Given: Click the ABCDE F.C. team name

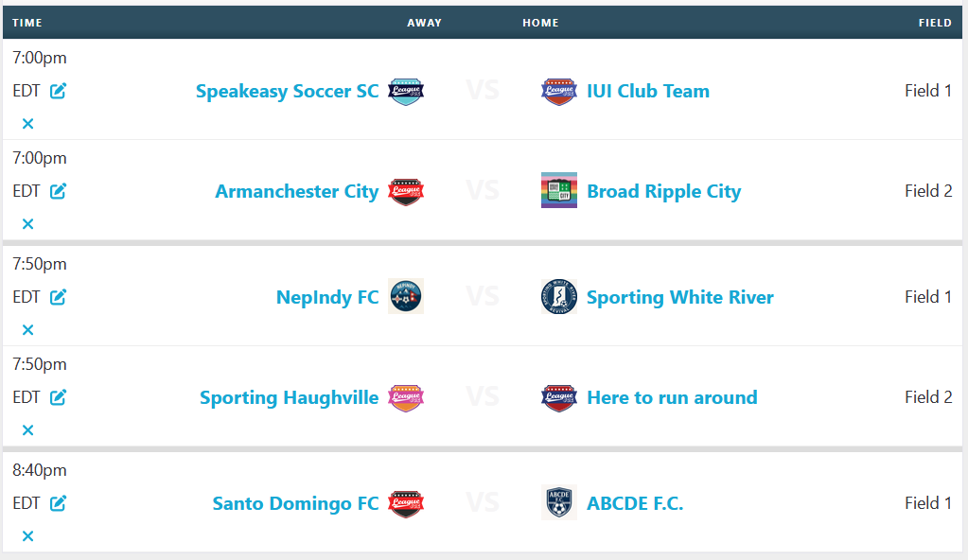Looking at the screenshot, I should (x=635, y=503).
